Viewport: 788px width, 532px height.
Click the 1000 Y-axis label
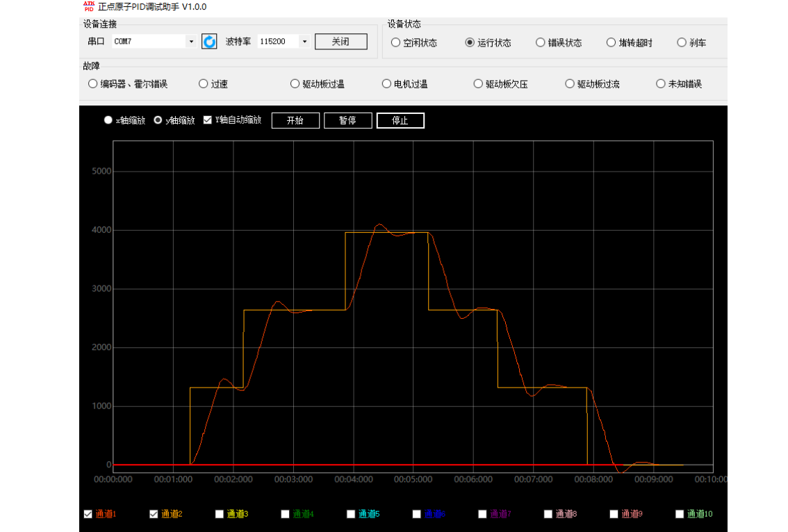(101, 406)
